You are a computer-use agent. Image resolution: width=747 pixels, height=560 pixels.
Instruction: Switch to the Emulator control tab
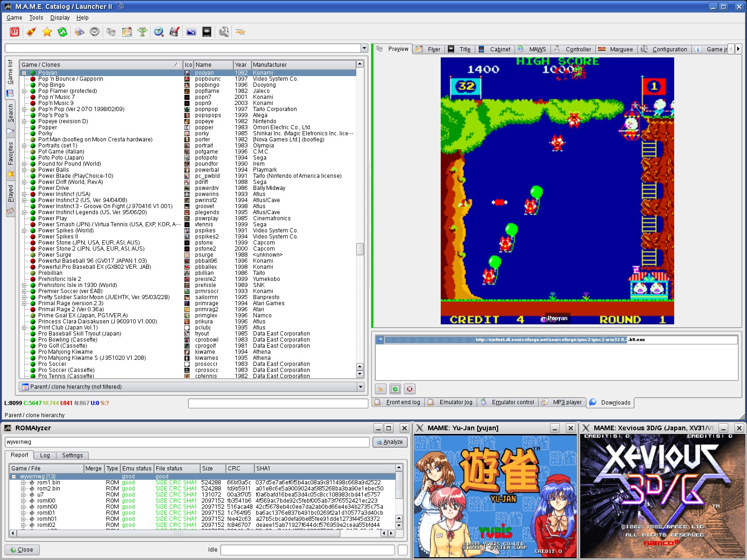click(507, 402)
